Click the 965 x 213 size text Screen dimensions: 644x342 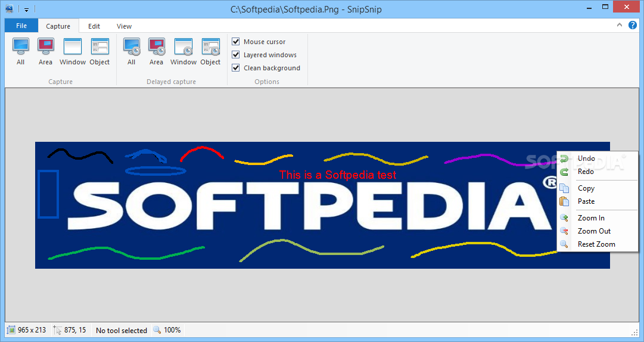coord(32,330)
